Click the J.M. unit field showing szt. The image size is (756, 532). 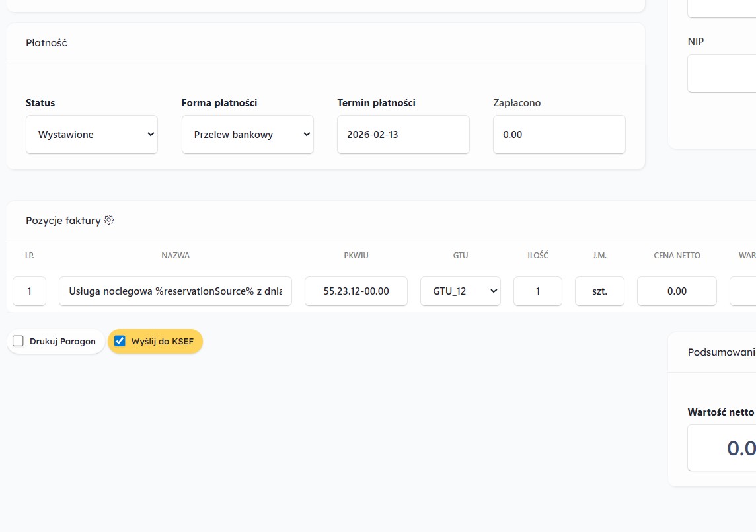[x=599, y=291]
